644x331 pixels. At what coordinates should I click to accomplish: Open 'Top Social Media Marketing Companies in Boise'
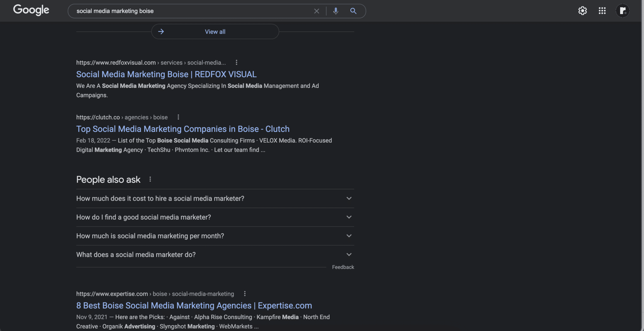(183, 129)
